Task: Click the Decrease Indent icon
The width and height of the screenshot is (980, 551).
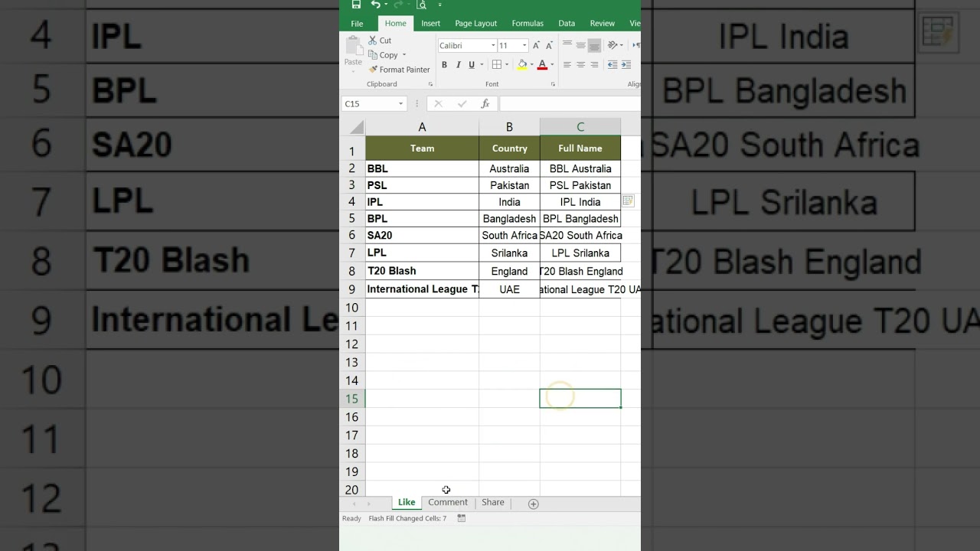Action: [612, 65]
